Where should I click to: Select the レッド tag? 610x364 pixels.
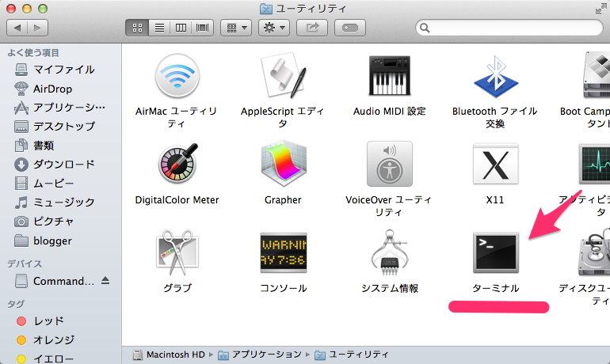(x=40, y=321)
